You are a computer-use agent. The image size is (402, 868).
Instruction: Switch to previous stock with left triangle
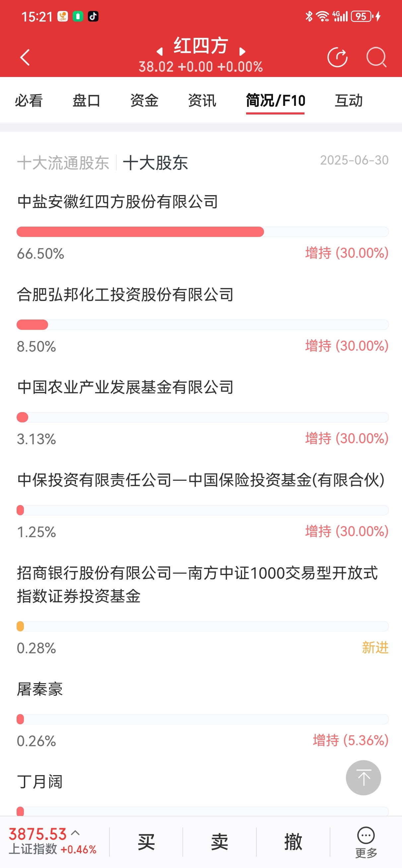click(x=160, y=51)
